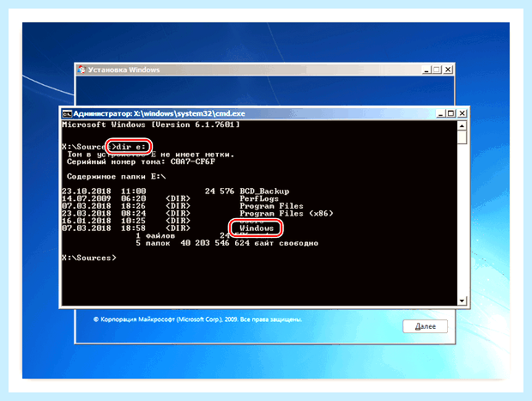Click the BCD_Backup file name

coord(264,191)
